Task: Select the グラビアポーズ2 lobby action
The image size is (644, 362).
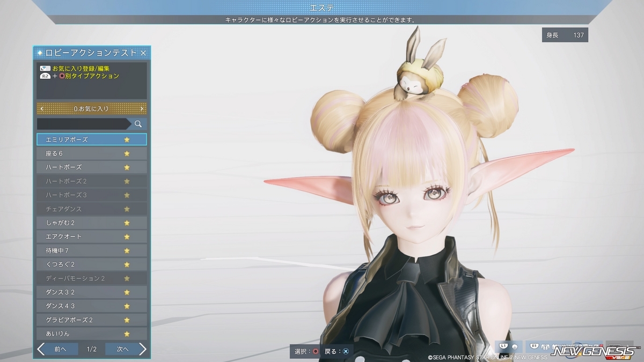Action: tap(92, 321)
